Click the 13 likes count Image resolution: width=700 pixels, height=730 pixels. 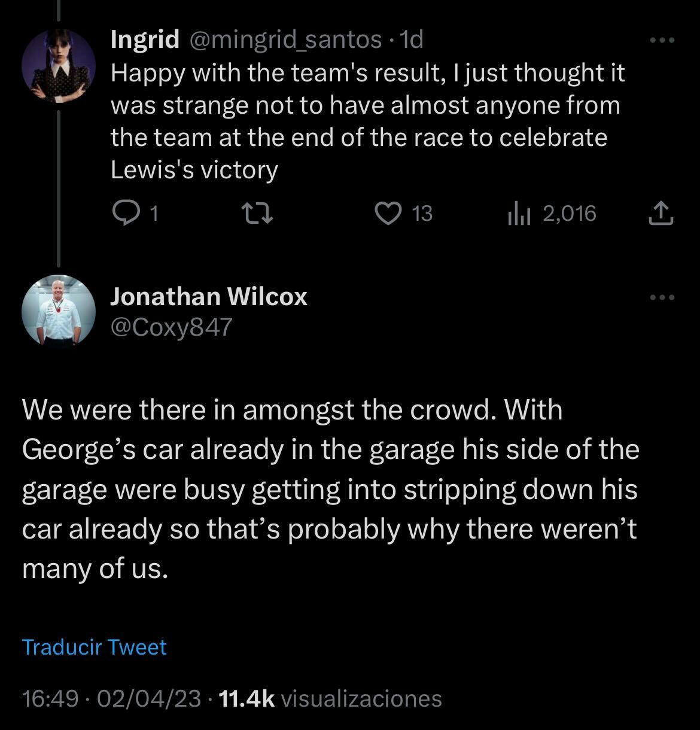pyautogui.click(x=422, y=214)
